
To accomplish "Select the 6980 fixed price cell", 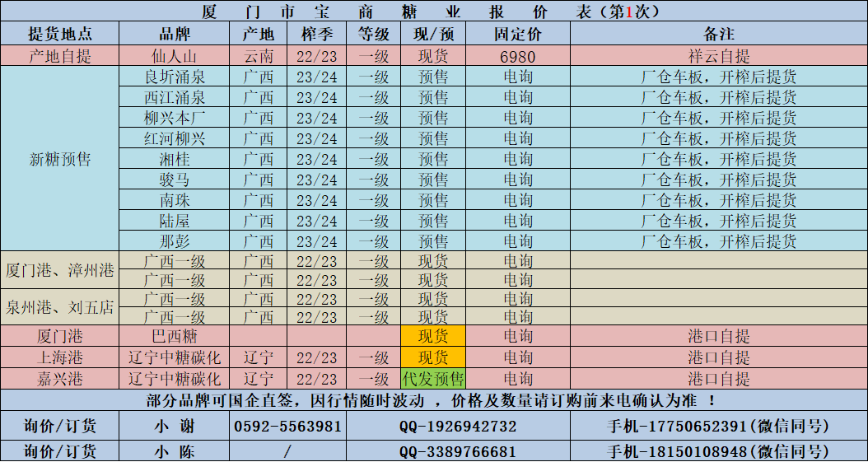I will [517, 56].
